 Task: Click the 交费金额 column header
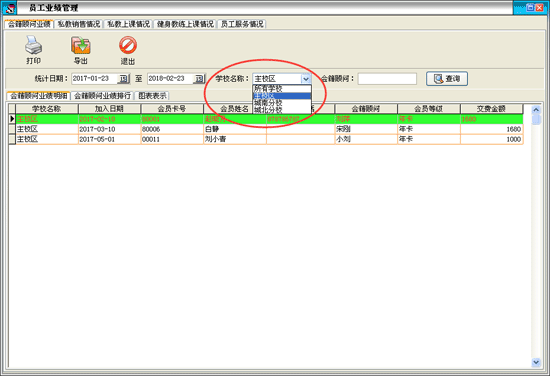(x=491, y=109)
